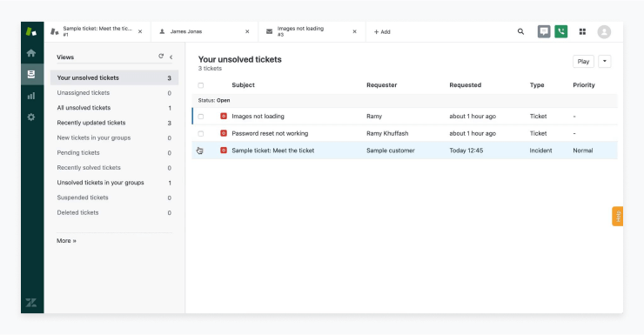Open the orange Help side tab
The height and width of the screenshot is (335, 644).
pos(618,217)
